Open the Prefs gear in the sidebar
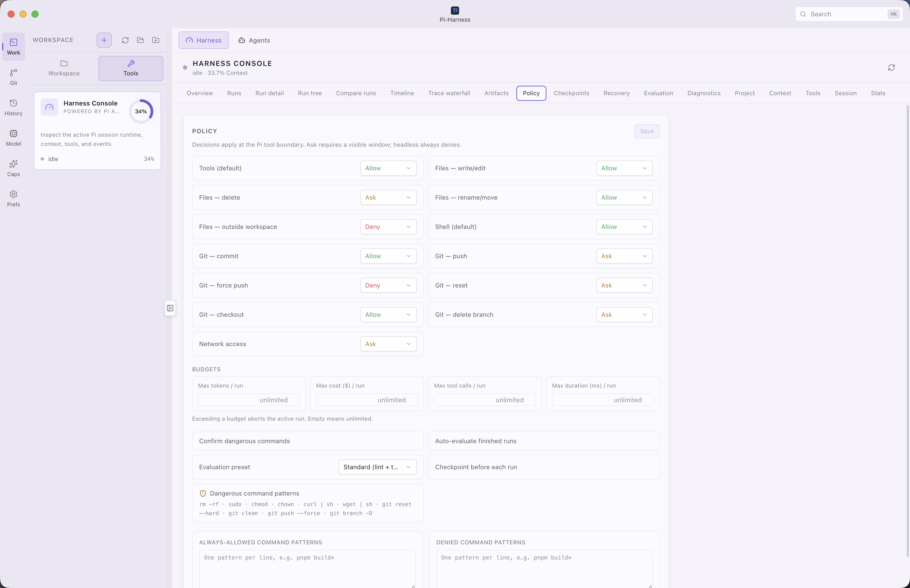 (13, 199)
